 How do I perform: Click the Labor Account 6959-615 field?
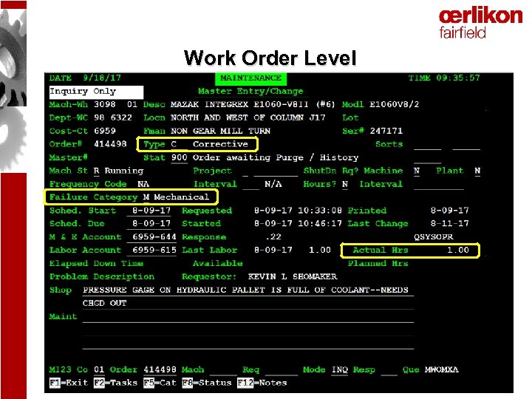[x=151, y=250]
